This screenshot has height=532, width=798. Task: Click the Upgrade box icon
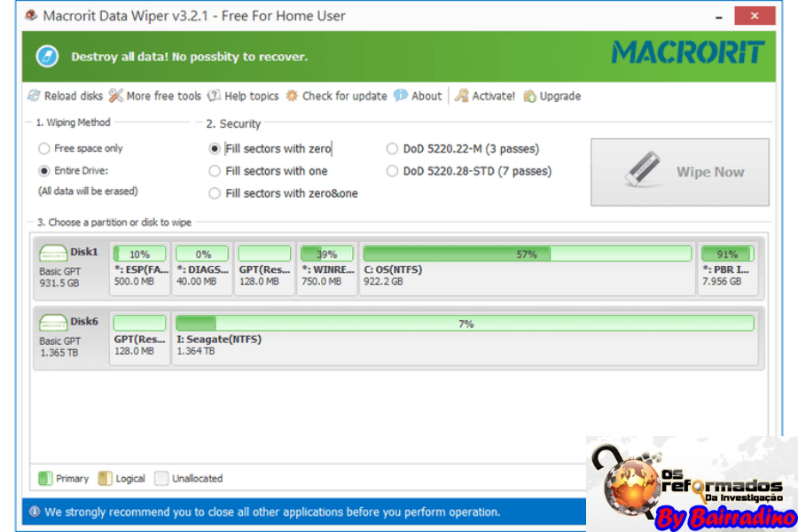click(x=530, y=97)
